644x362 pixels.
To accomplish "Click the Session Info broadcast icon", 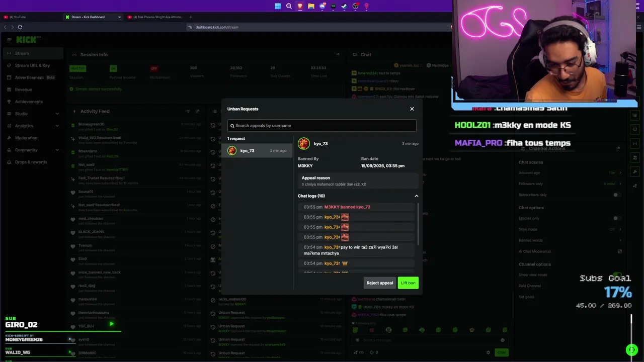I will (x=74, y=55).
